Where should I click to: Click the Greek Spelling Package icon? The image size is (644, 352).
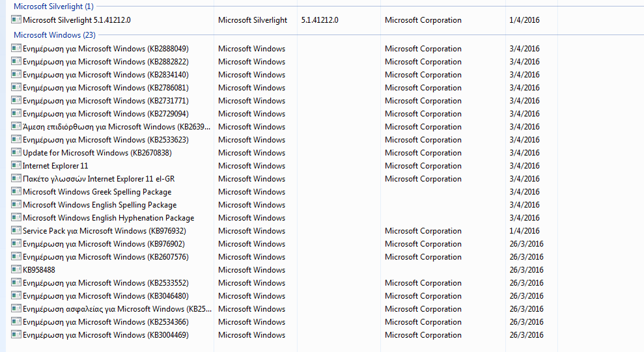point(16,191)
